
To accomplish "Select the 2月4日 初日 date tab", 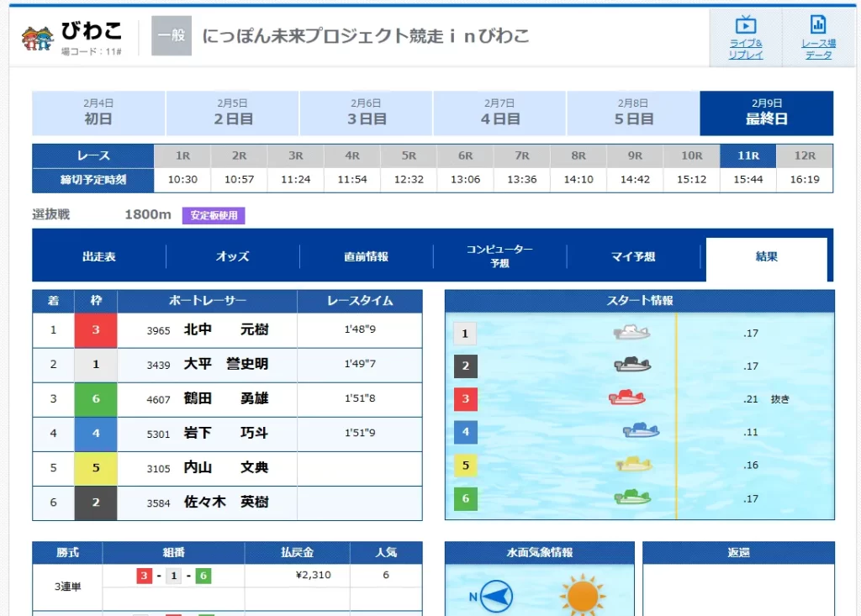I will (98, 112).
